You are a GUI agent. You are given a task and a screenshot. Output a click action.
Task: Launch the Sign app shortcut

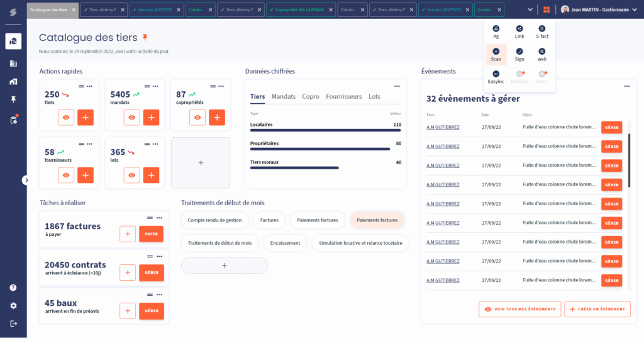[519, 54]
